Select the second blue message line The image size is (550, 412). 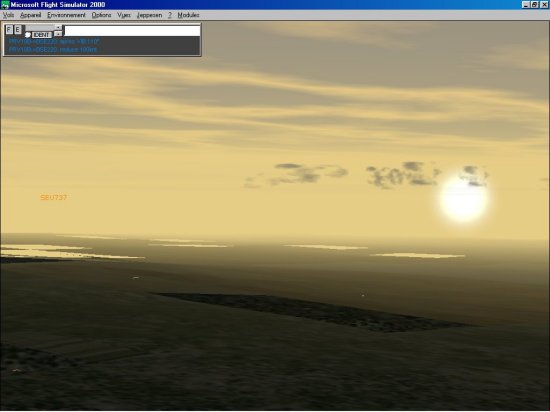pyautogui.click(x=53, y=49)
